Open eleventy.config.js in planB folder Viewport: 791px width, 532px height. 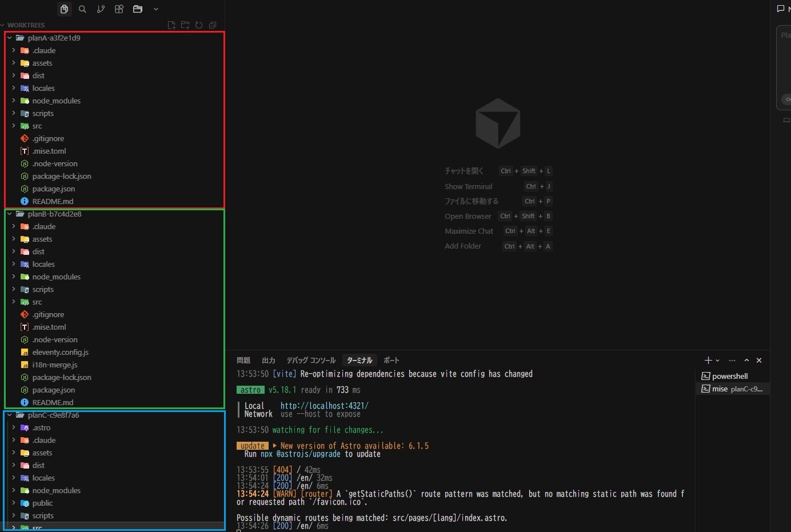60,353
